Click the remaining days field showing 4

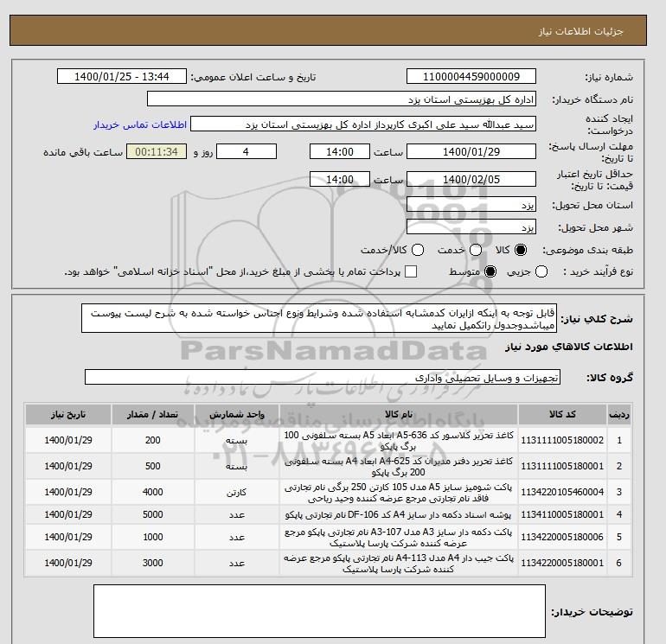click(247, 151)
